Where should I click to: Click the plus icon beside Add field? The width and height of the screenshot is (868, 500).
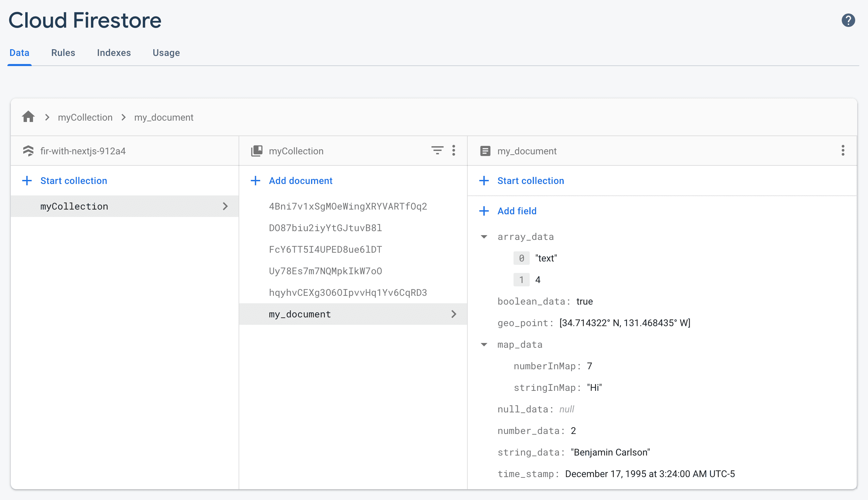click(x=484, y=211)
